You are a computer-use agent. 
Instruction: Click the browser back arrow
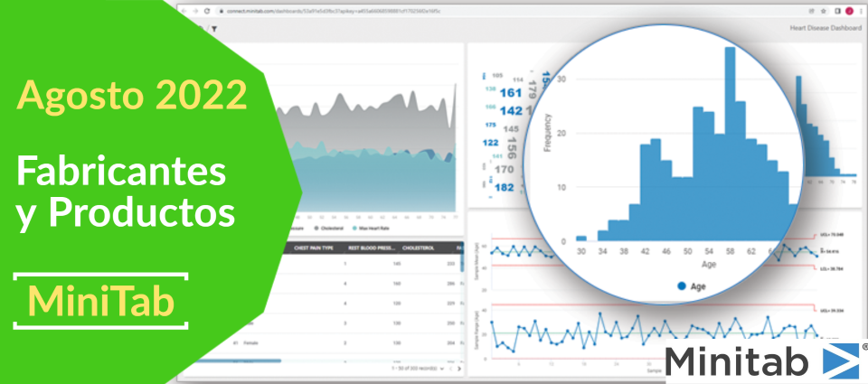coord(184,11)
